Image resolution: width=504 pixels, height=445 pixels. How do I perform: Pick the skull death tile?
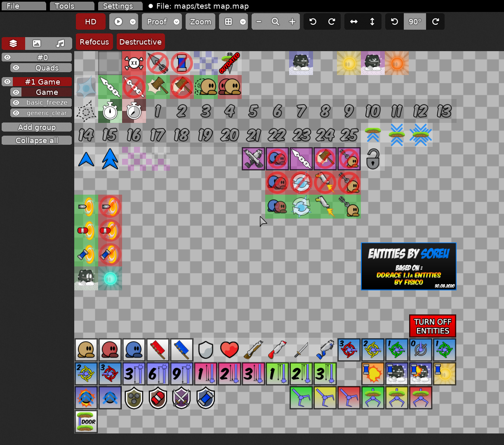click(x=134, y=63)
